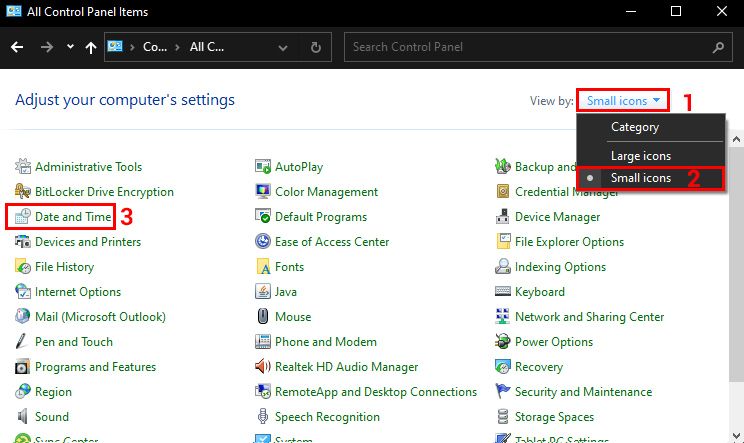Image resolution: width=744 pixels, height=443 pixels.
Task: Click the search magnifier icon
Action: (x=718, y=47)
